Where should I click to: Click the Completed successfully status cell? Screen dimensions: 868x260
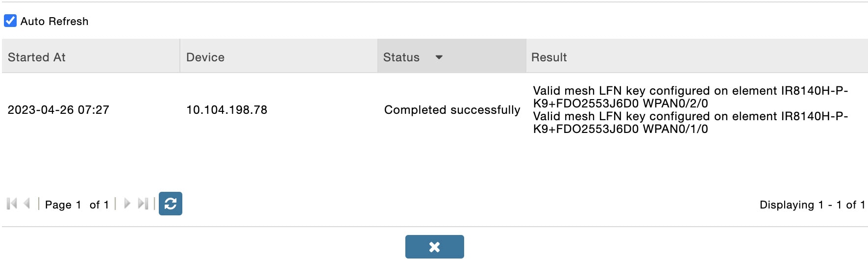[x=452, y=110]
